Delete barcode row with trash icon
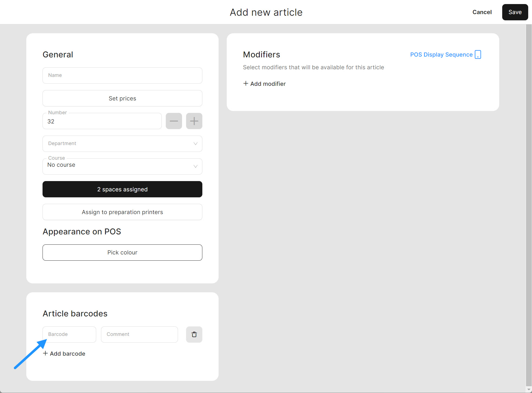This screenshot has height=393, width=532. (x=194, y=335)
